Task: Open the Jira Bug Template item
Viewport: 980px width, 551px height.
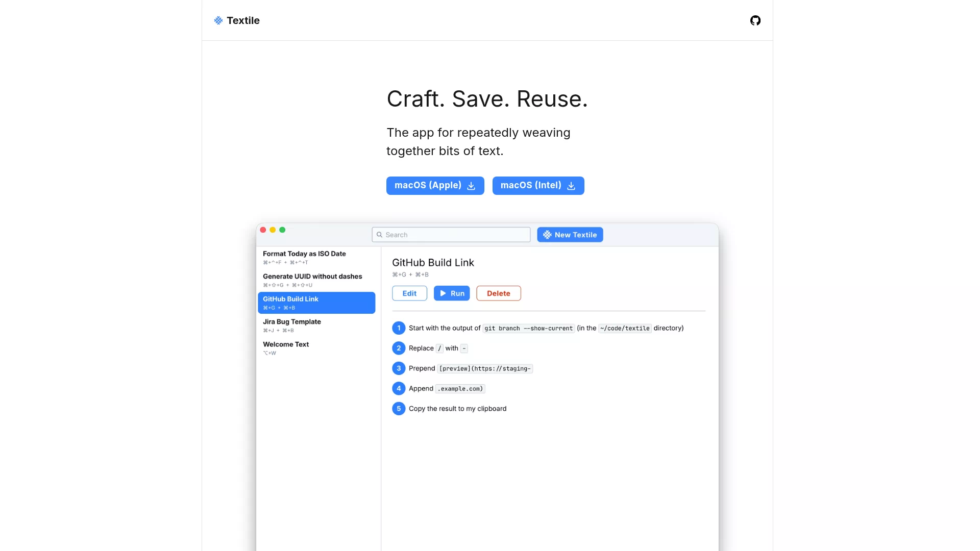Action: pyautogui.click(x=316, y=325)
